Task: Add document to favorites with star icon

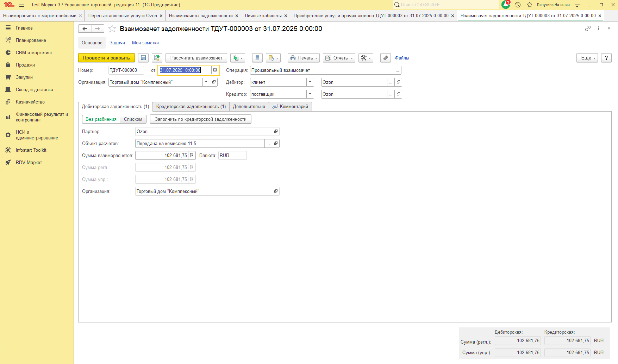Action: point(112,29)
